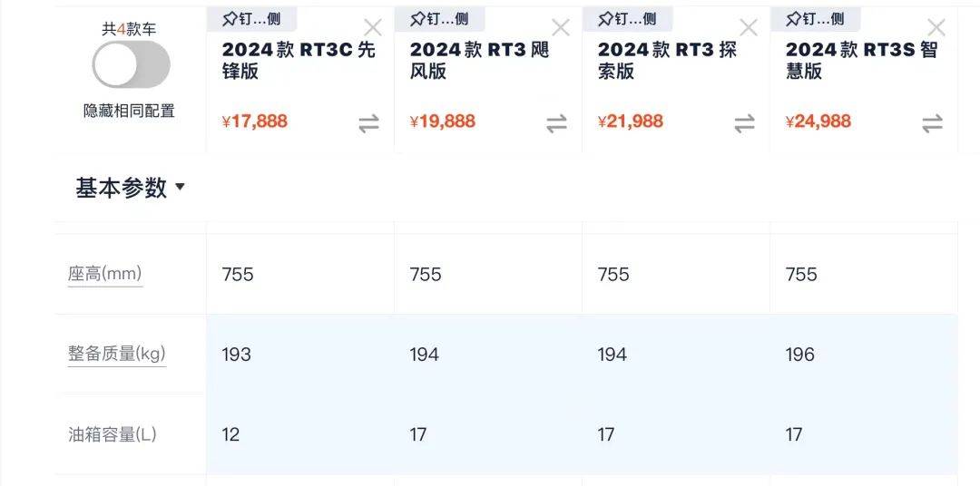Viewport: 980px width, 486px height.
Task: Select the 油箱容量(L) row label
Action: 113,434
